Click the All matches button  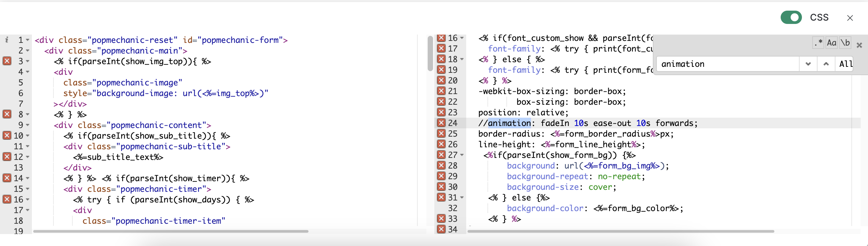(x=845, y=64)
